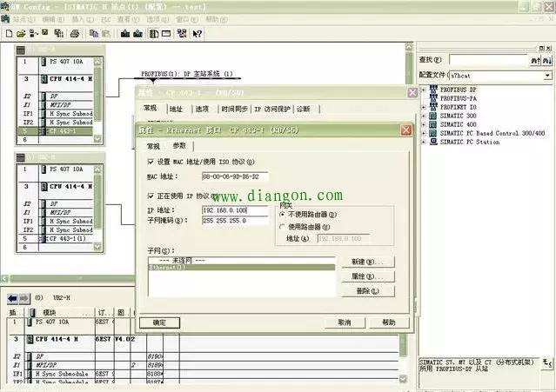Image resolution: width=556 pixels, height=392 pixels.
Task: Open the 插入 menu
Action: point(83,19)
